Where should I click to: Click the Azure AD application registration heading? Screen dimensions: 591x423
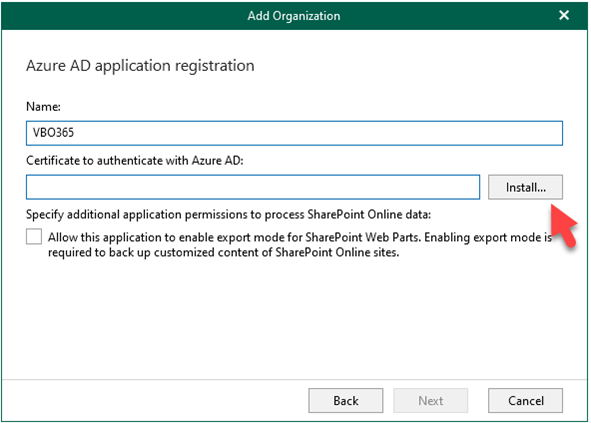(x=140, y=66)
